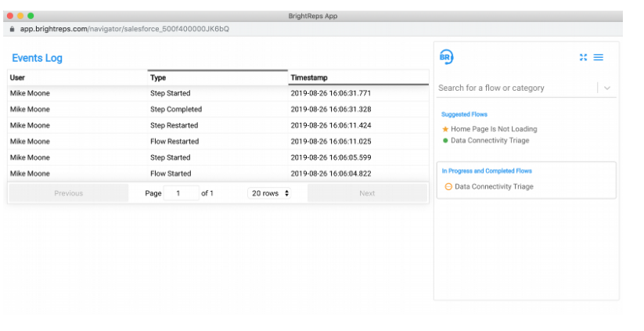The height and width of the screenshot is (331, 644).
Task: Sort by Timestamp column header
Action: click(358, 77)
